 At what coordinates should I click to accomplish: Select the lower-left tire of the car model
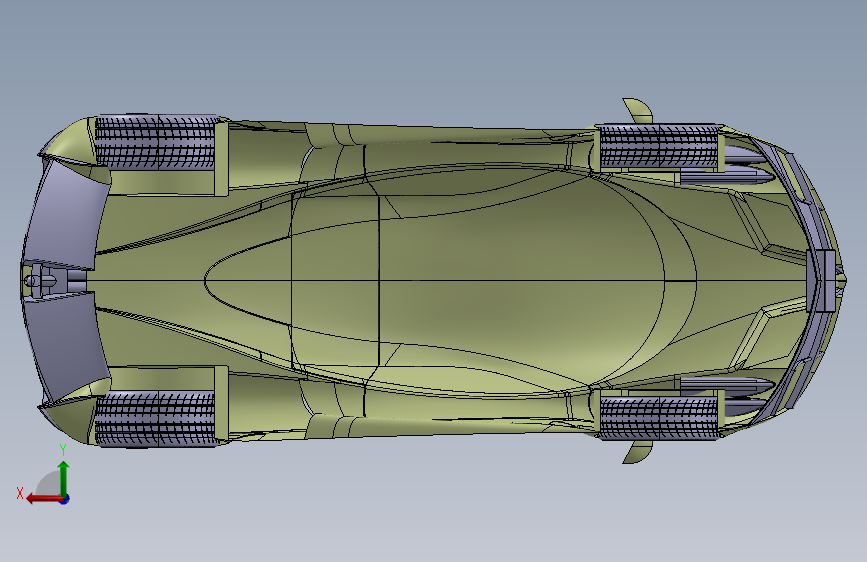[155, 419]
